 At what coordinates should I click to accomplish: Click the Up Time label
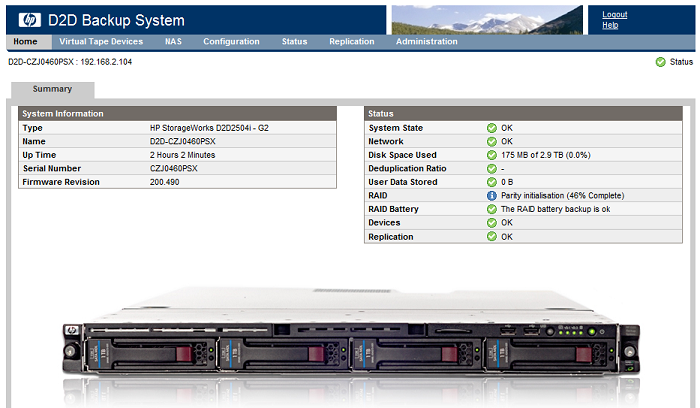(x=39, y=155)
